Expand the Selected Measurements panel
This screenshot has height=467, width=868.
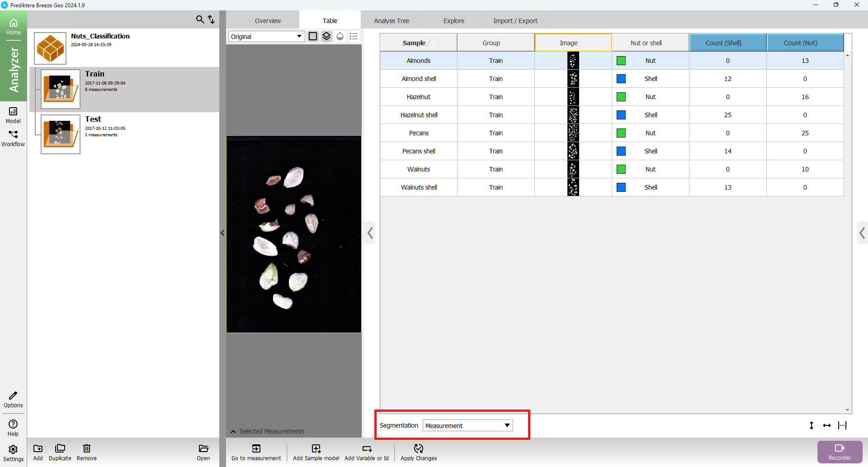pos(233,431)
